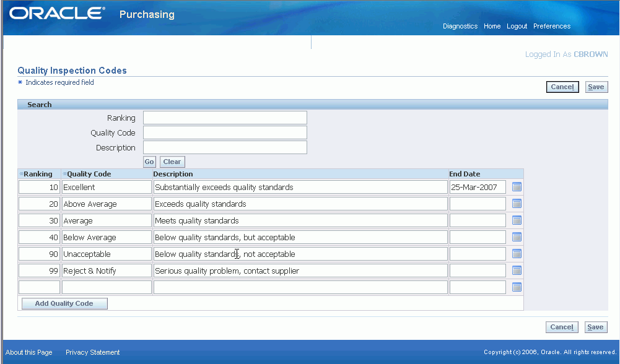Click End Date field for Below Average row
This screenshot has height=364, width=620.
478,237
